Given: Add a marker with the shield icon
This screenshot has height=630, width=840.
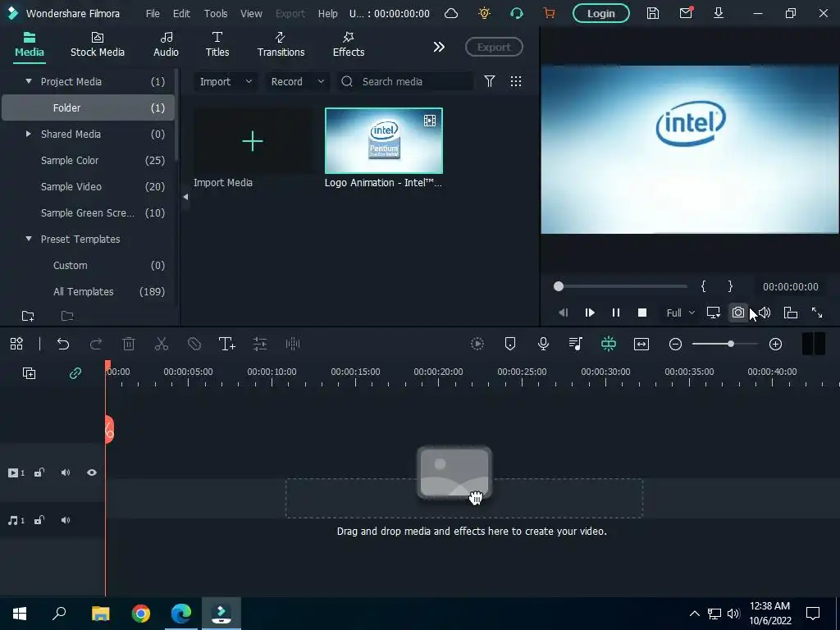Looking at the screenshot, I should tap(510, 344).
